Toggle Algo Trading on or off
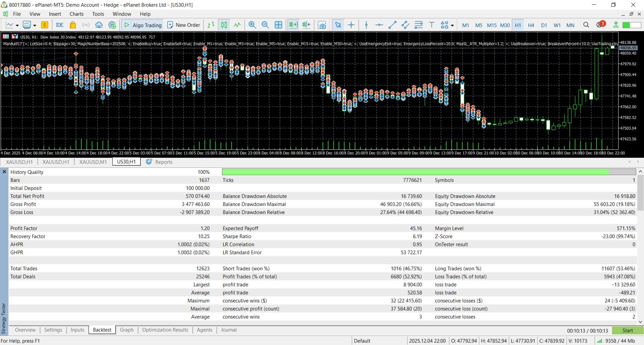 coord(143,25)
